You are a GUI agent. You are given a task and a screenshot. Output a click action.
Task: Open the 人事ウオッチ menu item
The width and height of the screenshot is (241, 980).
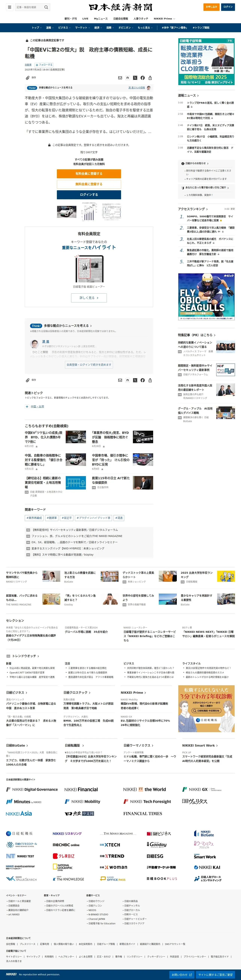click(141, 19)
